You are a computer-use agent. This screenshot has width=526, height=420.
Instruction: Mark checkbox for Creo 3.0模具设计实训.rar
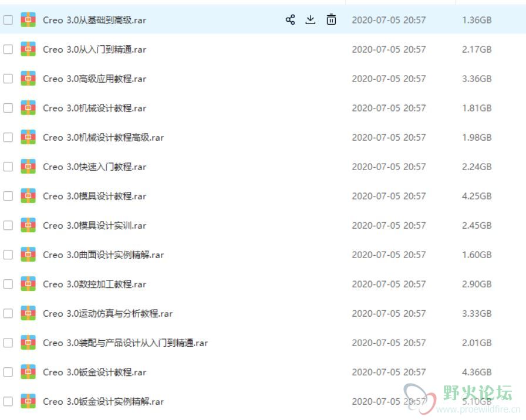click(8, 225)
